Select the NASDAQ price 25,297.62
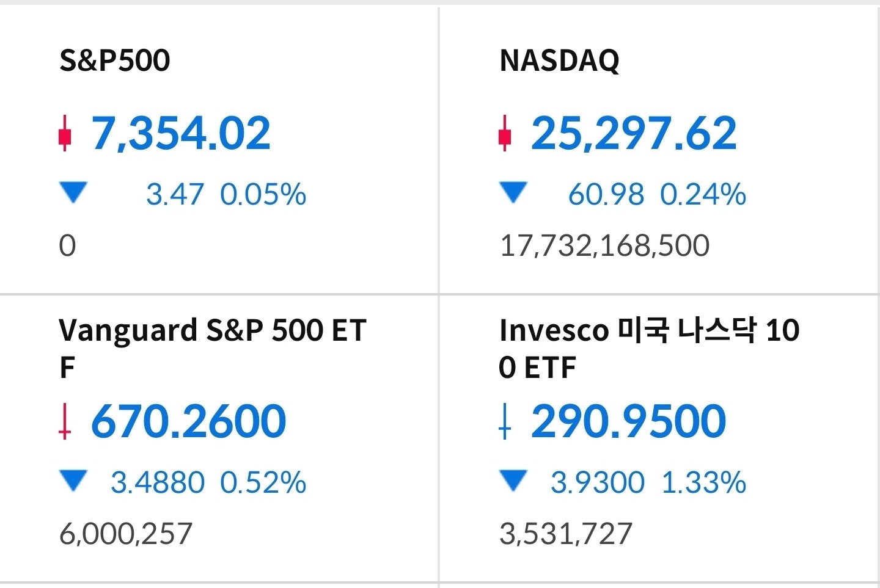 634,133
